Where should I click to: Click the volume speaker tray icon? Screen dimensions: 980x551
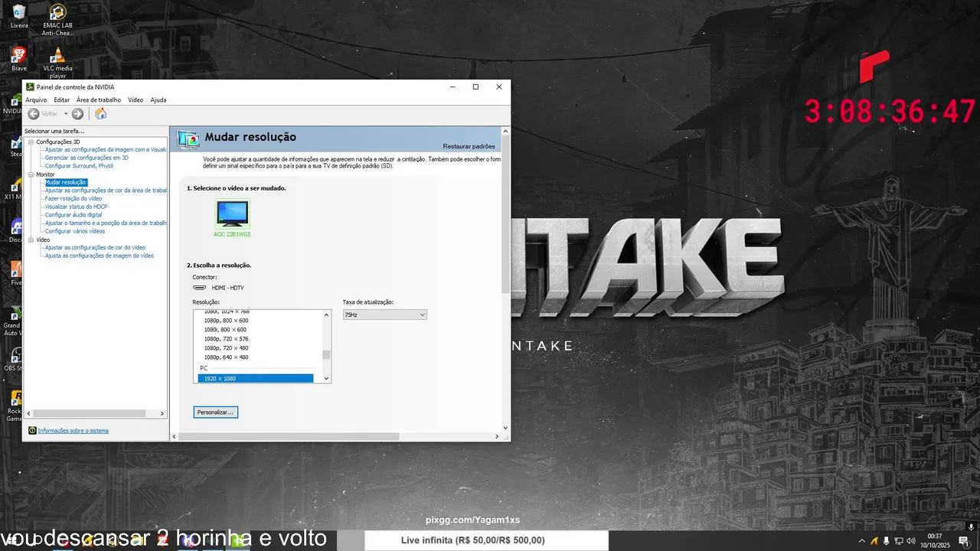pos(910,541)
